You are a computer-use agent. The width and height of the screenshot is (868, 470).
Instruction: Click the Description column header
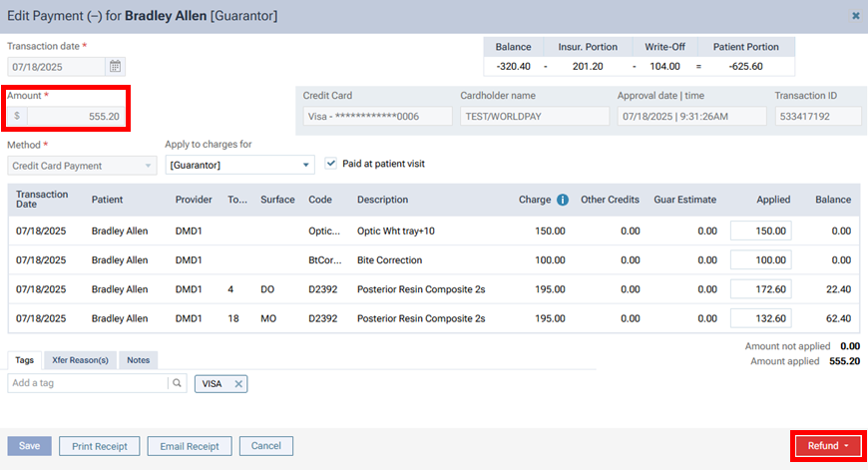[382, 200]
